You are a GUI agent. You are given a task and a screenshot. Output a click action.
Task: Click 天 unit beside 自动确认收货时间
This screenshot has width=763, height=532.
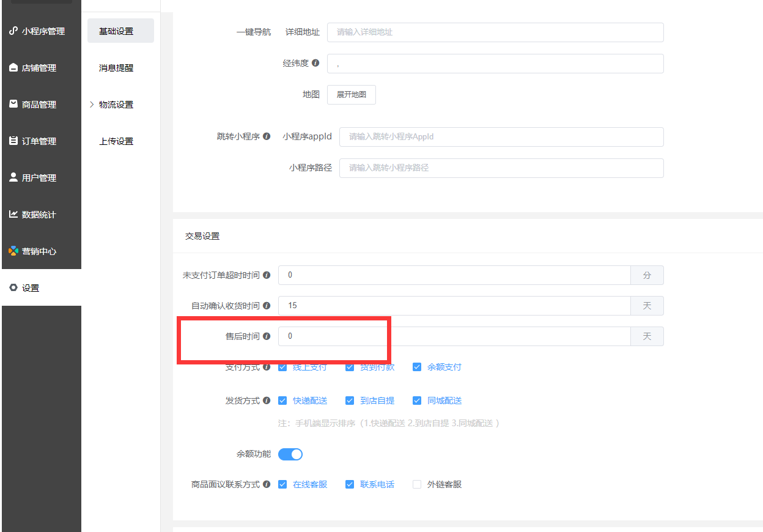[x=647, y=306]
